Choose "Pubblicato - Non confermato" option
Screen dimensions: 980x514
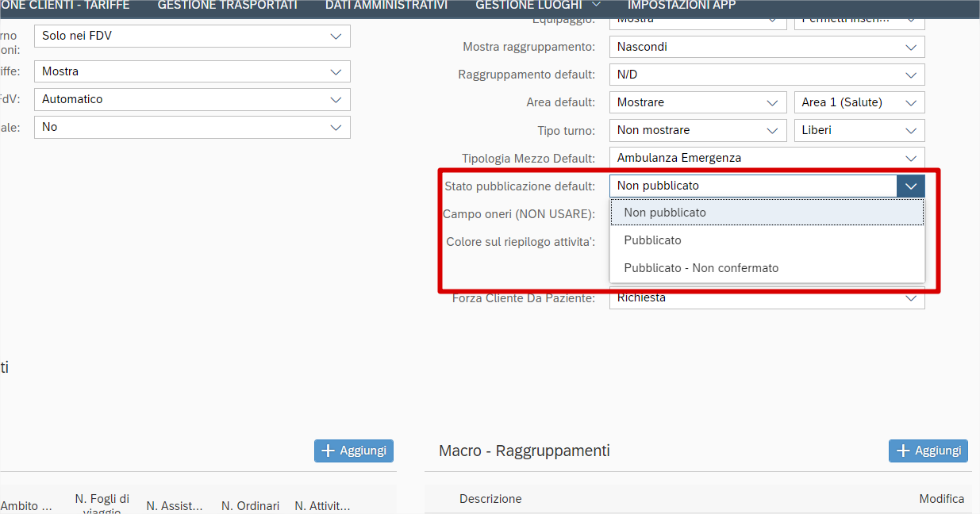point(701,268)
